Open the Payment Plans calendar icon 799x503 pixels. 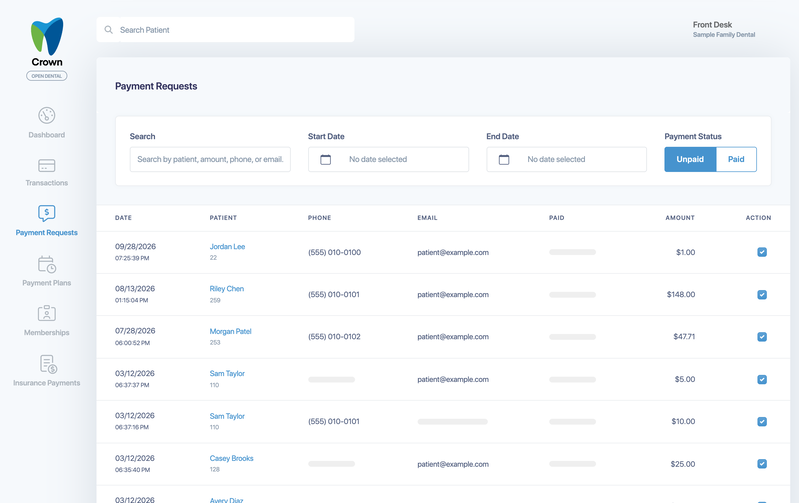pos(46,264)
